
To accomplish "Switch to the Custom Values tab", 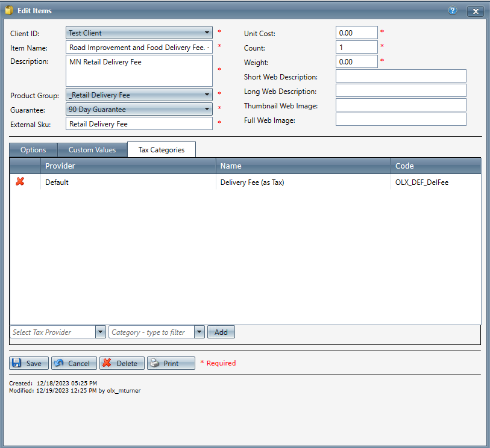I will click(x=92, y=150).
